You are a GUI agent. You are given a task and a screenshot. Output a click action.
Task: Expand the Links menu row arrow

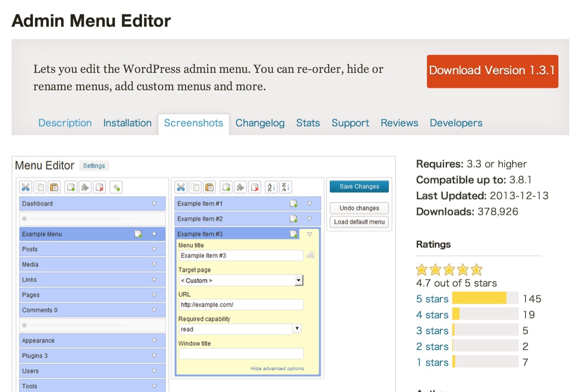(155, 280)
